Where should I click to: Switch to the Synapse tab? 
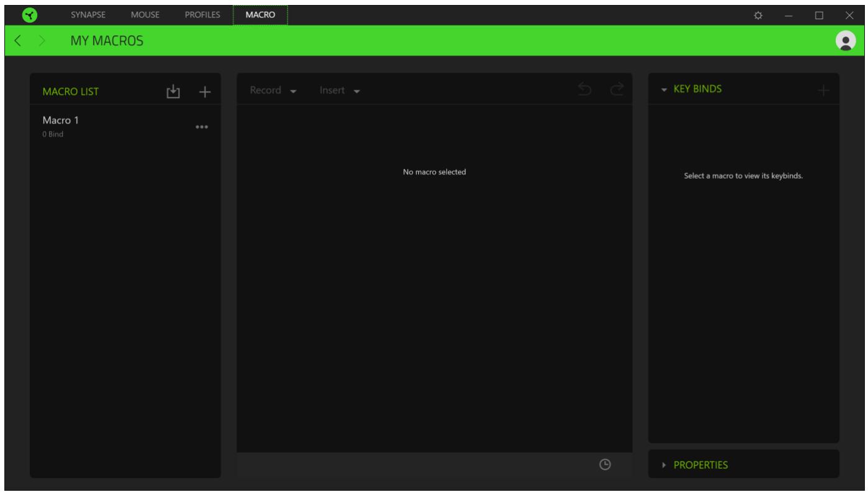[x=88, y=15]
